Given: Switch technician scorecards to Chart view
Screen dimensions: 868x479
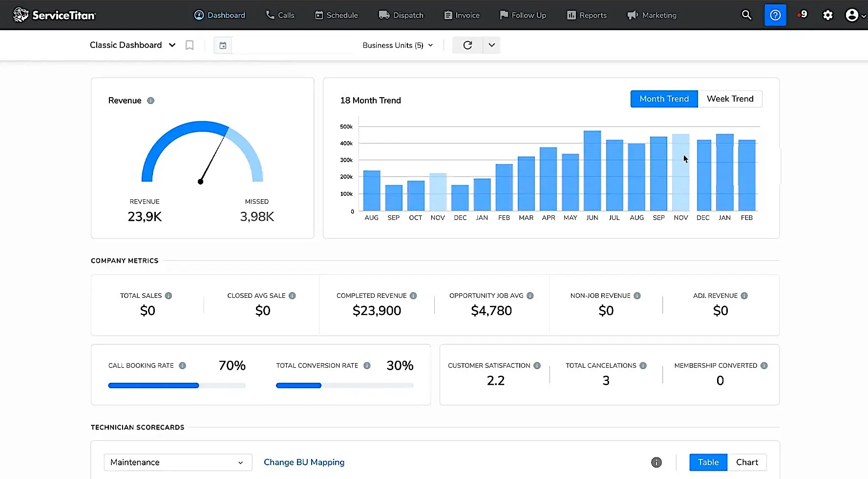Looking at the screenshot, I should tap(747, 462).
